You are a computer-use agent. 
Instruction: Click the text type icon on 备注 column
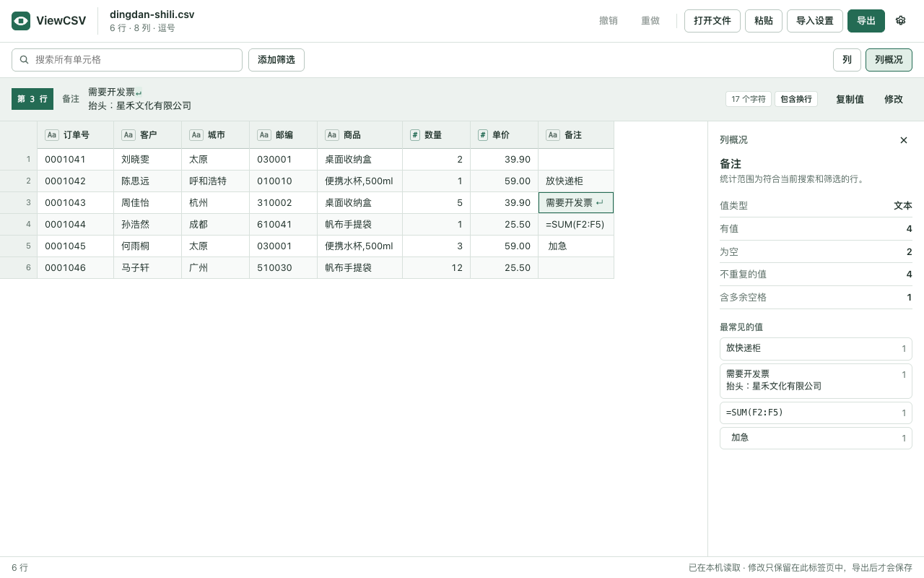(553, 134)
